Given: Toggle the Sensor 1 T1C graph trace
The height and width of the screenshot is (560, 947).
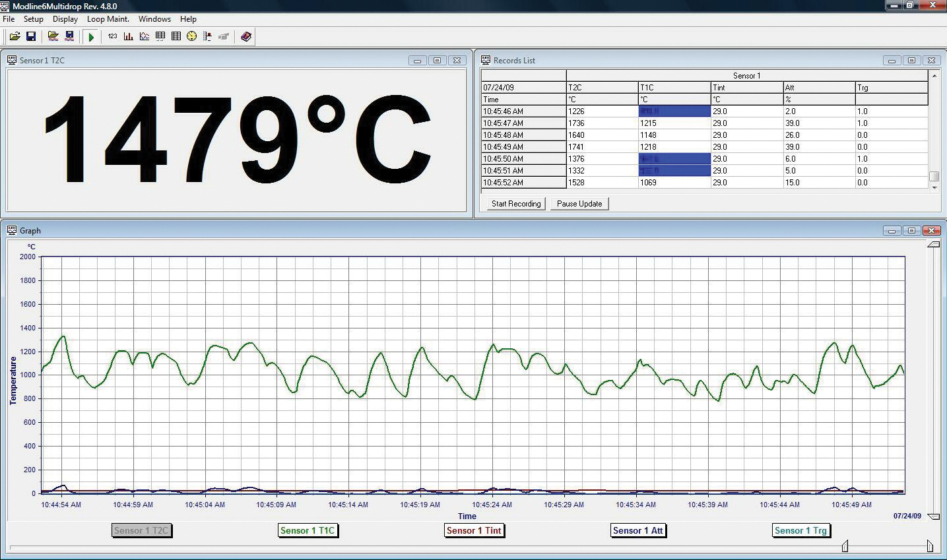Looking at the screenshot, I should coord(308,530).
